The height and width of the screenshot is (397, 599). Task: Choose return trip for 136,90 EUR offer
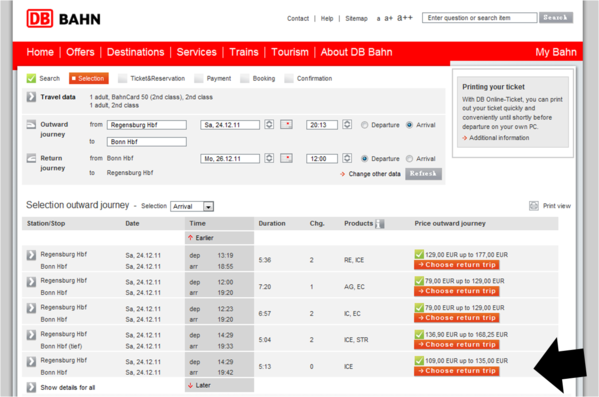coord(457,345)
